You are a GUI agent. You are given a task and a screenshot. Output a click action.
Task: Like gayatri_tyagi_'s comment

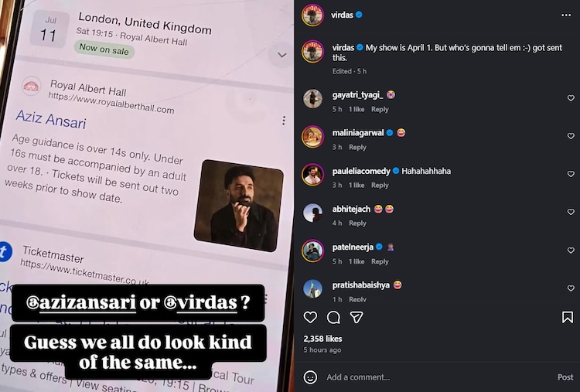pos(571,98)
